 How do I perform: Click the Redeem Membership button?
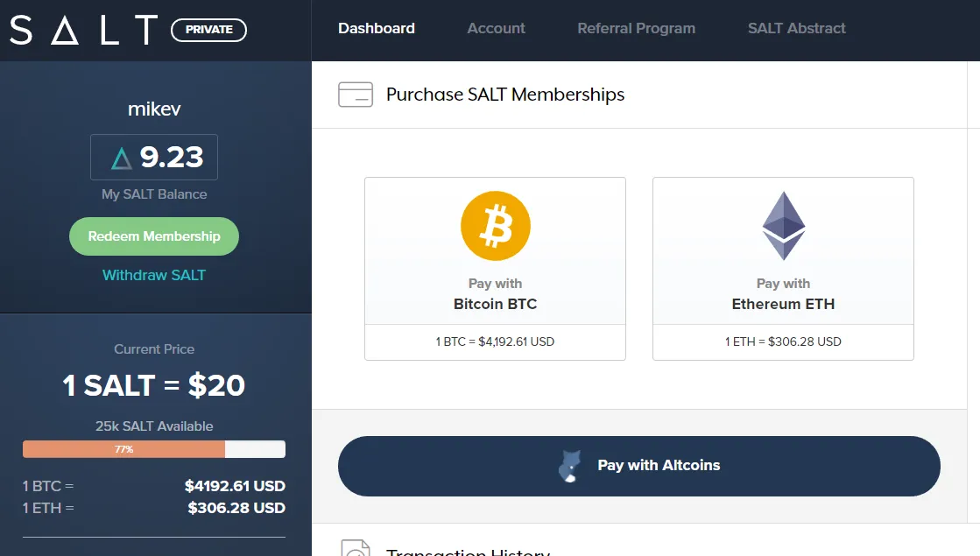[154, 236]
